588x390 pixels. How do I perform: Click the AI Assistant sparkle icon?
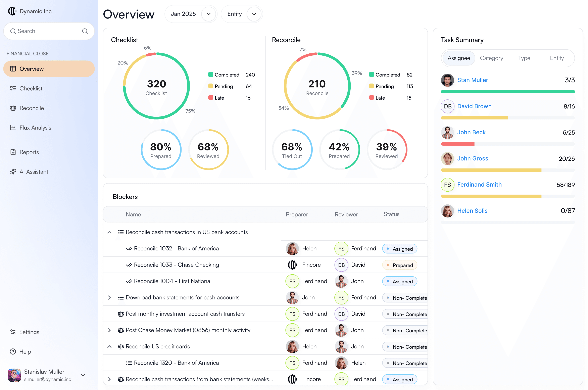(x=13, y=172)
